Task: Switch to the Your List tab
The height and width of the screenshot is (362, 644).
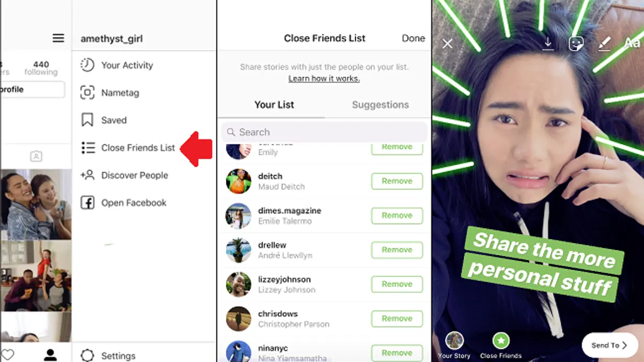Action: tap(274, 105)
